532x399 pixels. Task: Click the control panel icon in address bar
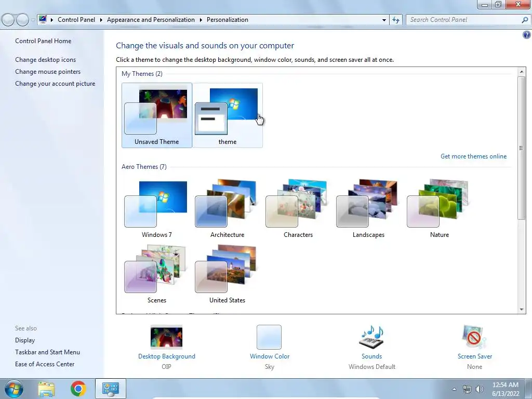point(43,20)
